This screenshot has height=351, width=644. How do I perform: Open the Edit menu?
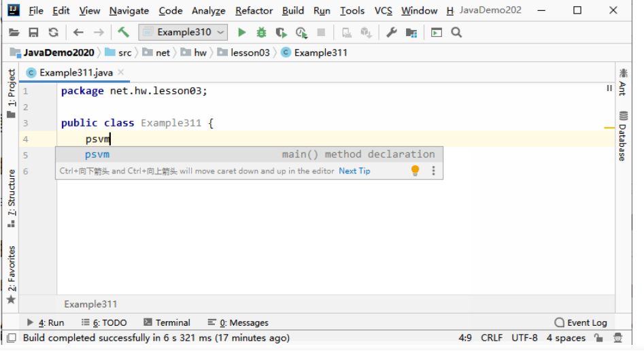[x=61, y=11]
